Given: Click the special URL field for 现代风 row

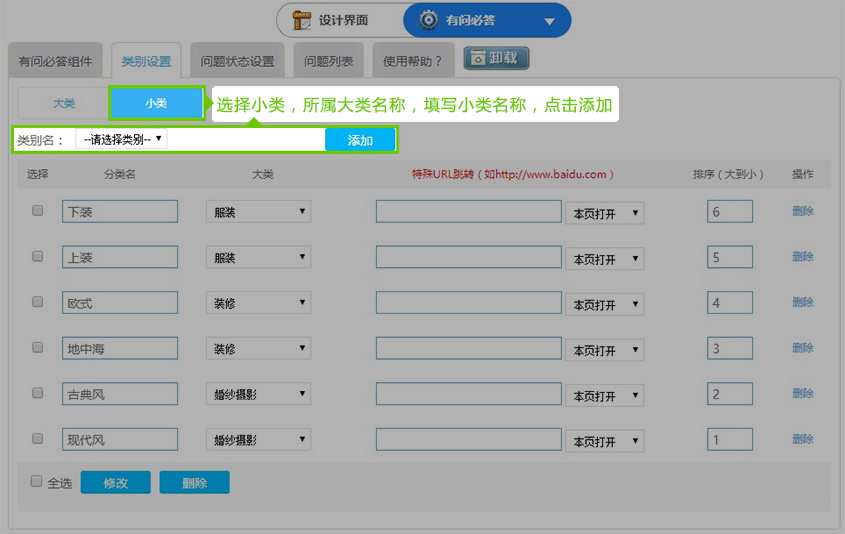Looking at the screenshot, I should (468, 439).
